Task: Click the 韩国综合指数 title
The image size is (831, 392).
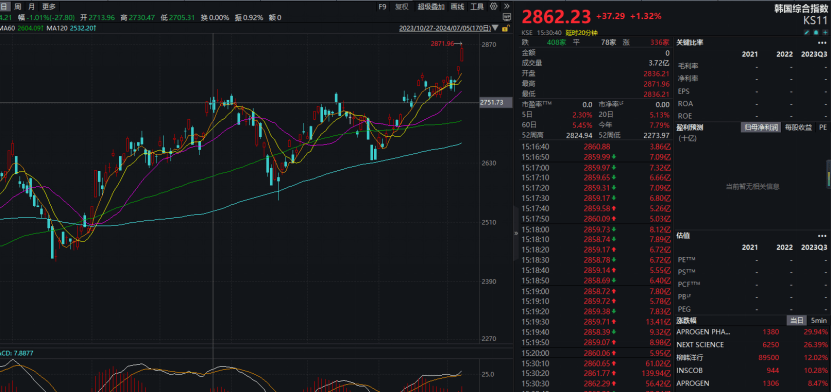Action: pyautogui.click(x=801, y=8)
